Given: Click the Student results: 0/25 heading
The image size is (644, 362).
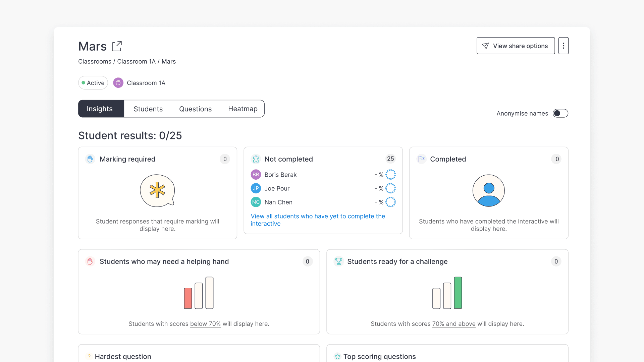Looking at the screenshot, I should tap(130, 135).
